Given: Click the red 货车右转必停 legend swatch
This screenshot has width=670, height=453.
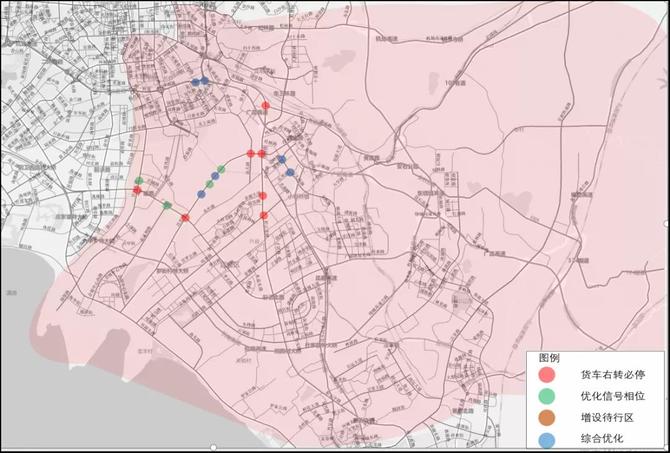Looking at the screenshot, I should [x=546, y=375].
